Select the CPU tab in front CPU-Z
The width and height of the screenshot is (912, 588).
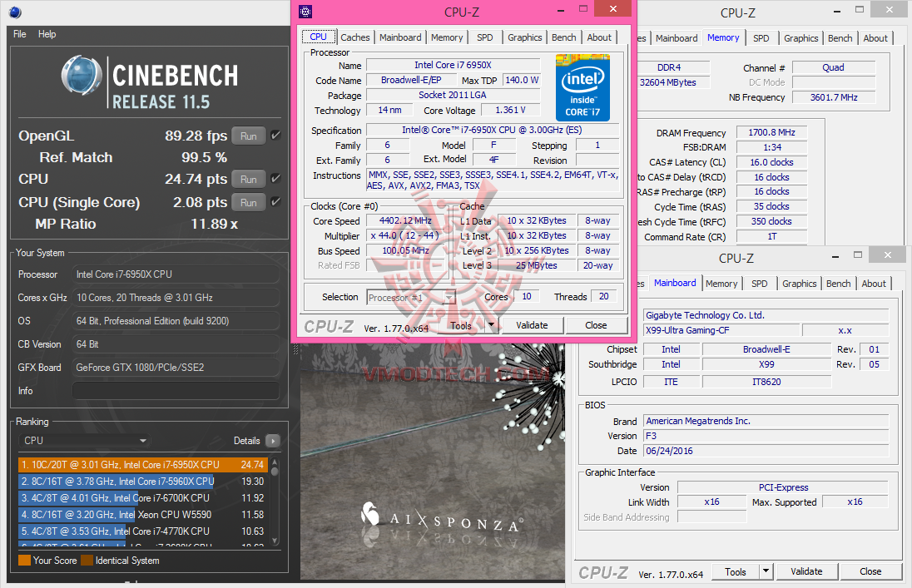pos(318,37)
